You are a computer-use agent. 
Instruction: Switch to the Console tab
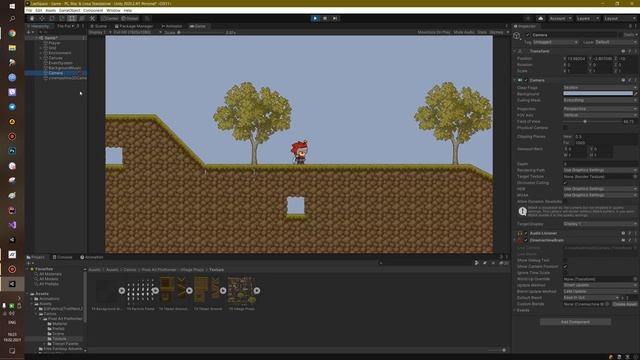point(62,257)
